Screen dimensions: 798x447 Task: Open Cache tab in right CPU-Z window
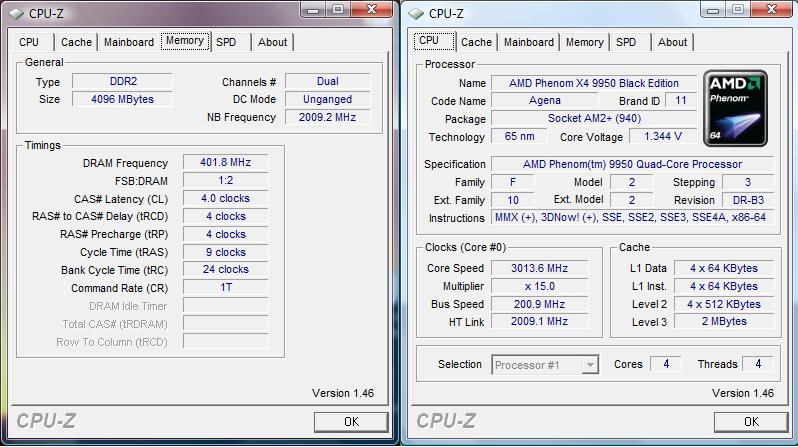476,42
